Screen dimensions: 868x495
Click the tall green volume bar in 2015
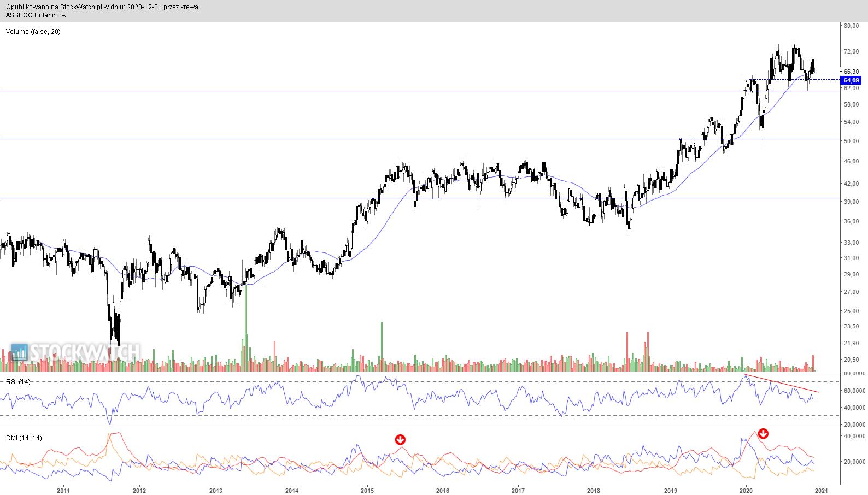[x=382, y=346]
